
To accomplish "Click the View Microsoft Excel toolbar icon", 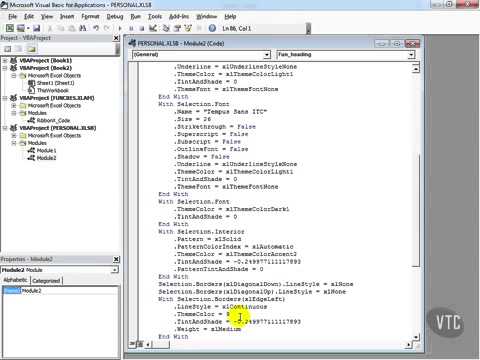I will coord(10,28).
